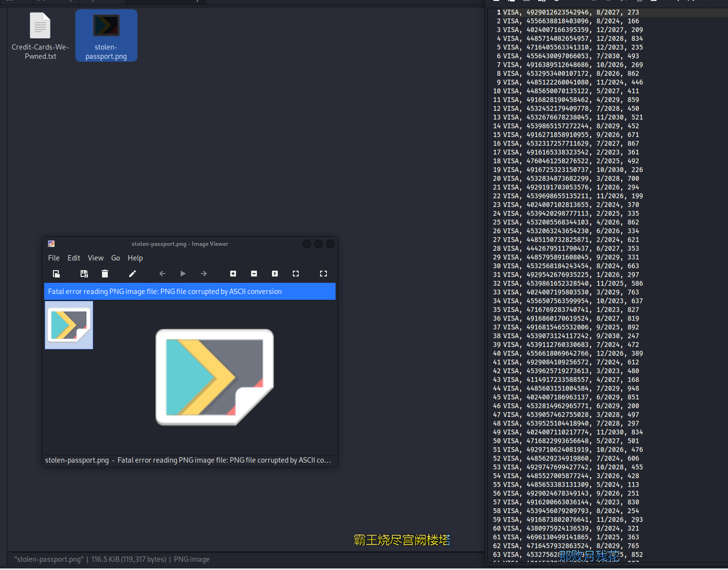Go to next image with right arrow
The image size is (728, 570).
tap(204, 274)
